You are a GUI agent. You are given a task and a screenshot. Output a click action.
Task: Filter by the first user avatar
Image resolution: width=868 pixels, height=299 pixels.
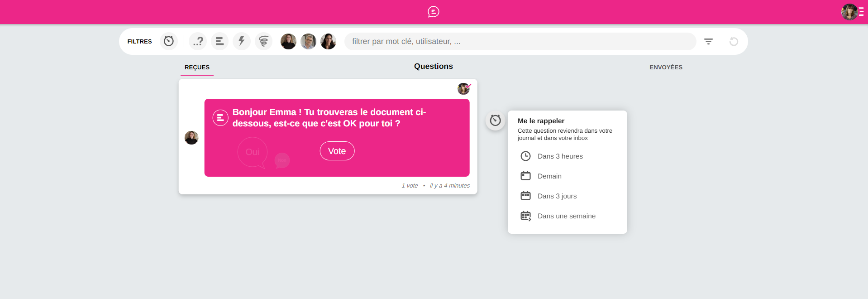coord(288,41)
